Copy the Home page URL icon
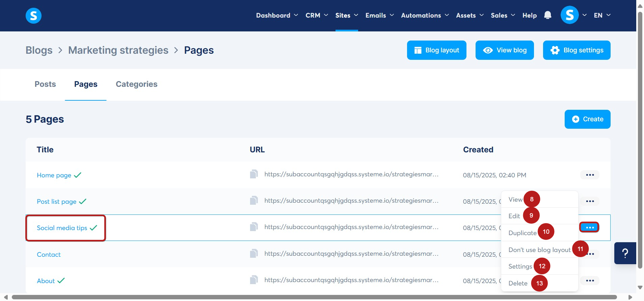The width and height of the screenshot is (644, 301). click(254, 174)
